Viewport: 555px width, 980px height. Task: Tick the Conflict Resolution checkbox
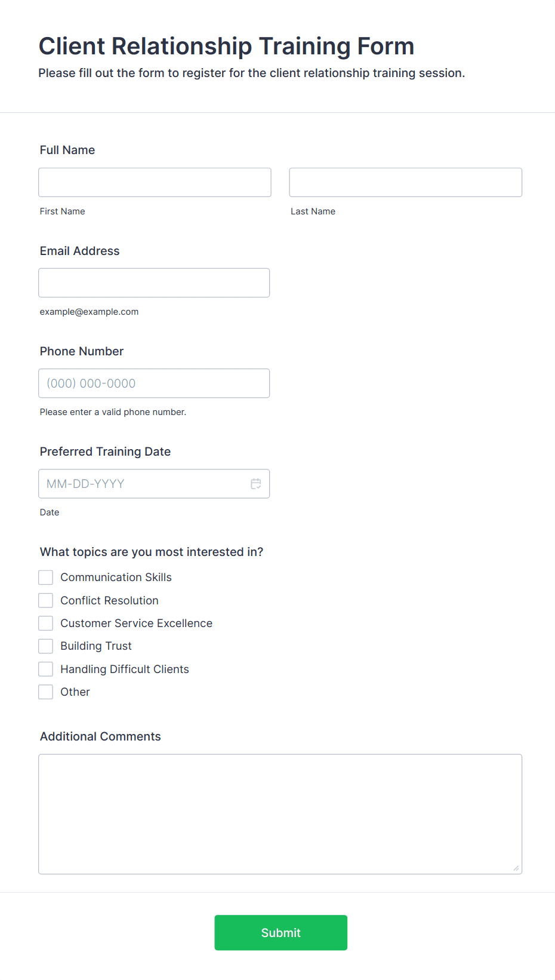point(46,600)
